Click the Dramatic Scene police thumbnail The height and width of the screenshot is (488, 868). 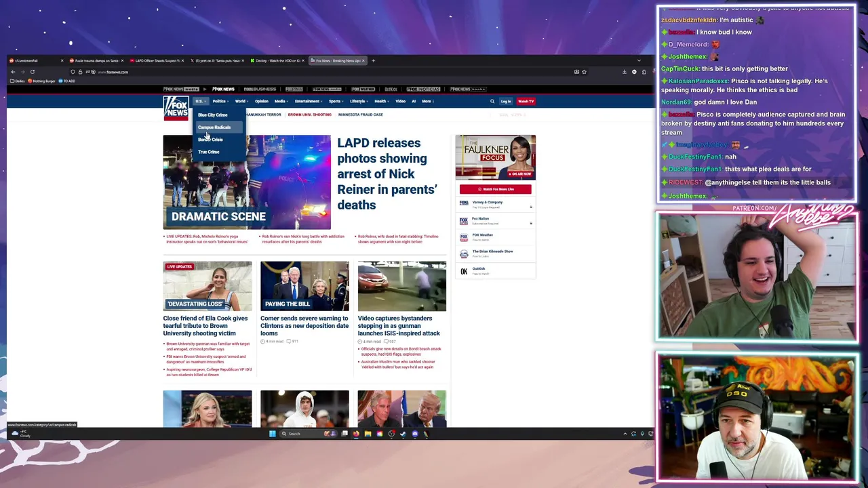coord(247,182)
